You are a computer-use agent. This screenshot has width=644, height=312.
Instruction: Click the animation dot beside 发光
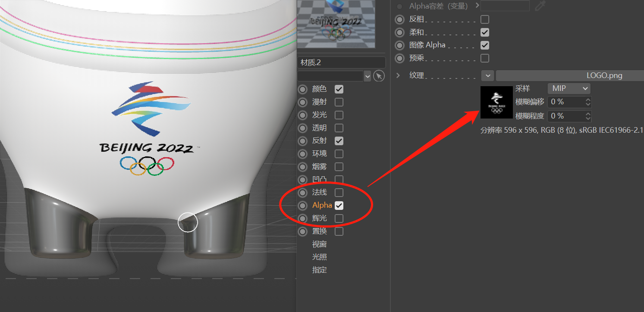point(303,115)
